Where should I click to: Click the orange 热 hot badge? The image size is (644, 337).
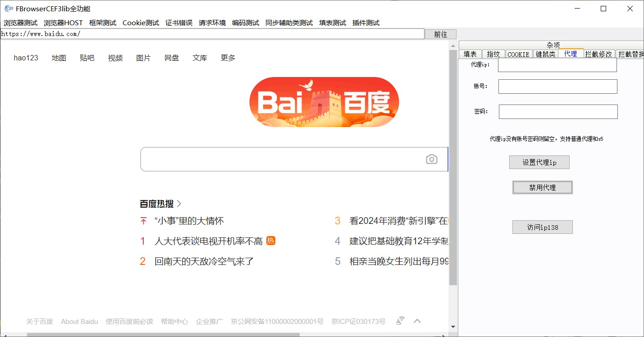pyautogui.click(x=271, y=241)
